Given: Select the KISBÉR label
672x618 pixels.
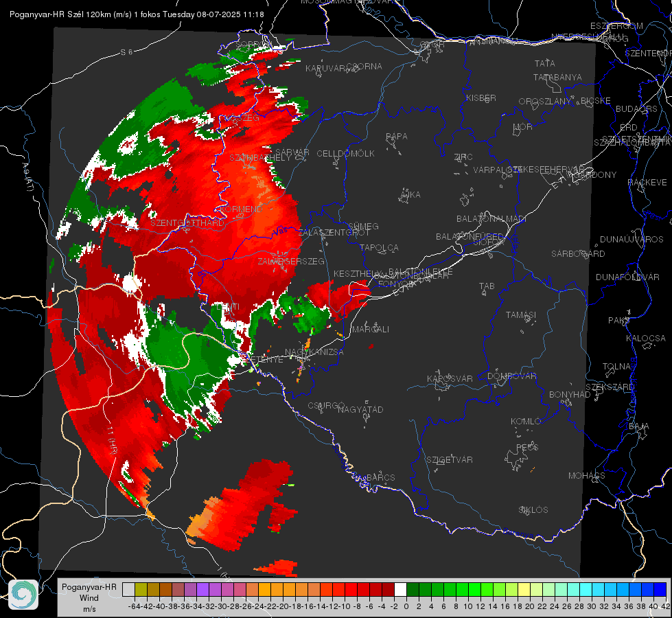Looking at the screenshot, I should 481,98.
